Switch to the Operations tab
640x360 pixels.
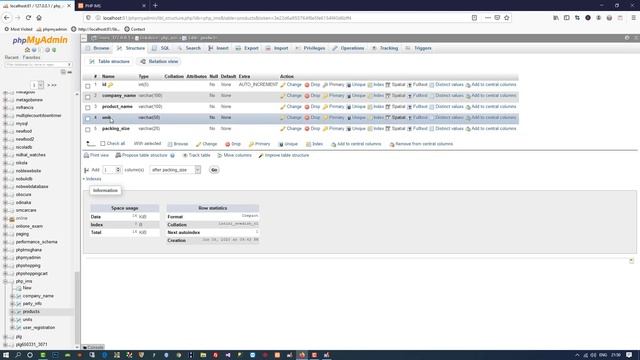tap(348, 48)
